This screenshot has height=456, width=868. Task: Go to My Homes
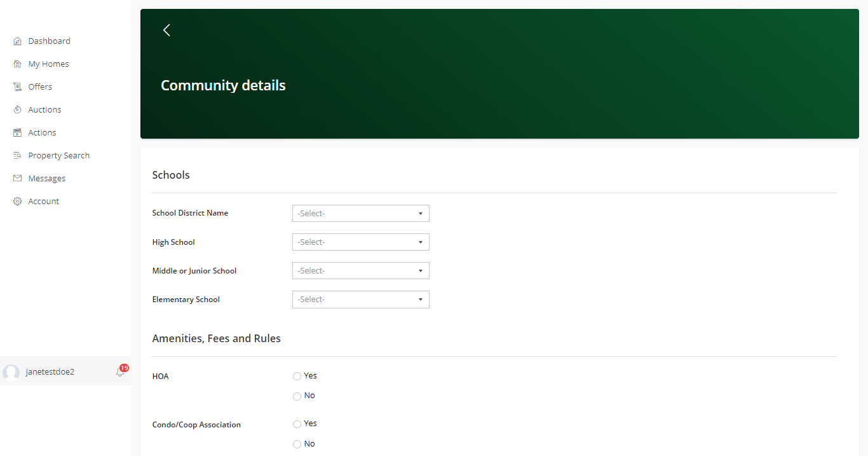[48, 64]
